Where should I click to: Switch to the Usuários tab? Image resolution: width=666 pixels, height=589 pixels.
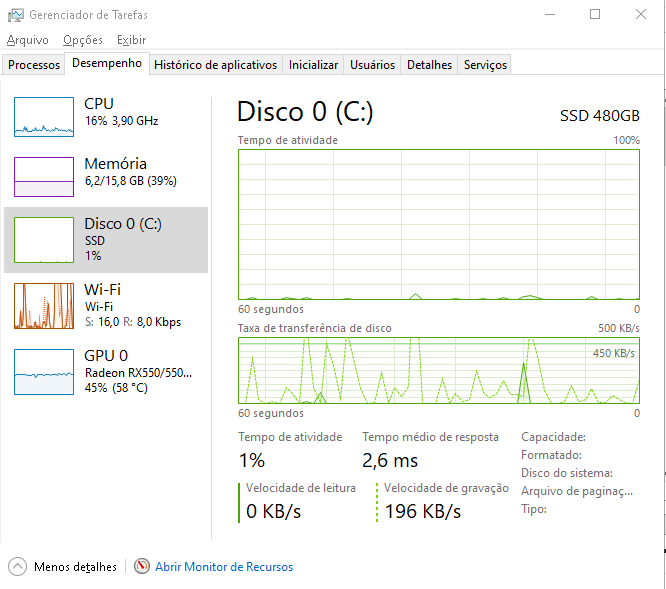point(373,65)
